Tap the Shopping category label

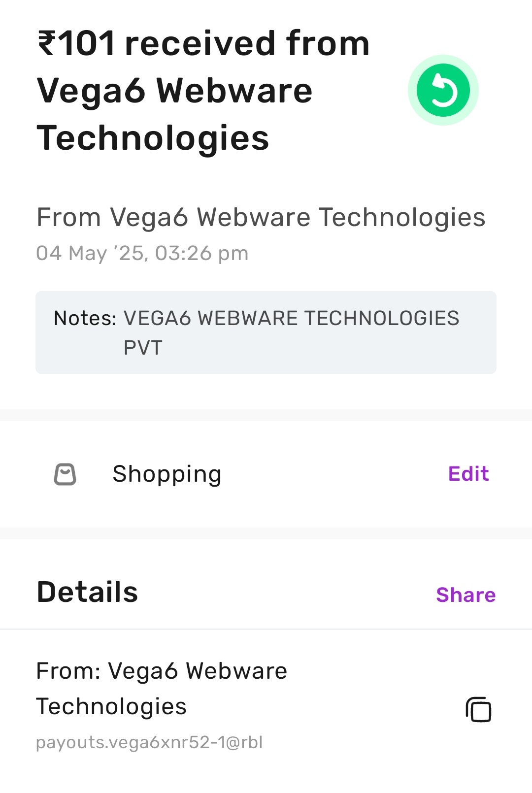point(167,474)
